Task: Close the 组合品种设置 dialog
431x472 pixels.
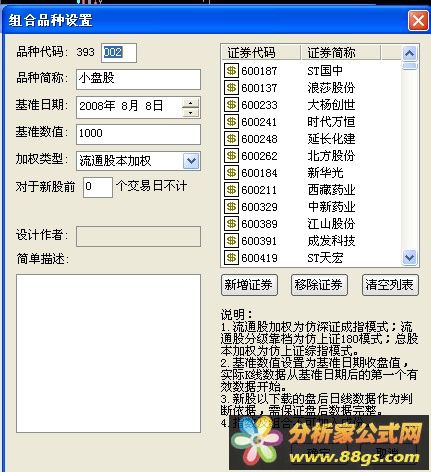Action: pos(418,21)
